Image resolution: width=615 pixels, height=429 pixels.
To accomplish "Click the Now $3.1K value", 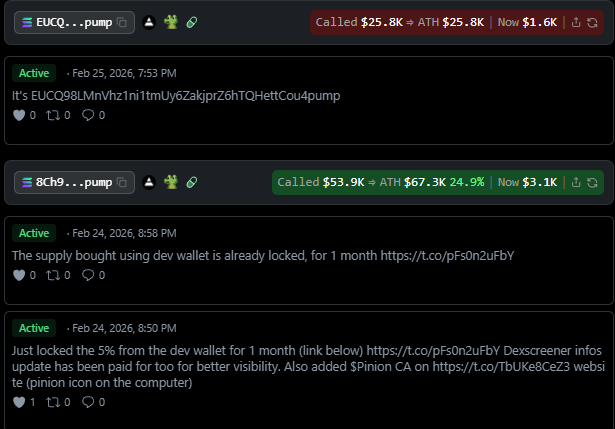I will coord(539,182).
